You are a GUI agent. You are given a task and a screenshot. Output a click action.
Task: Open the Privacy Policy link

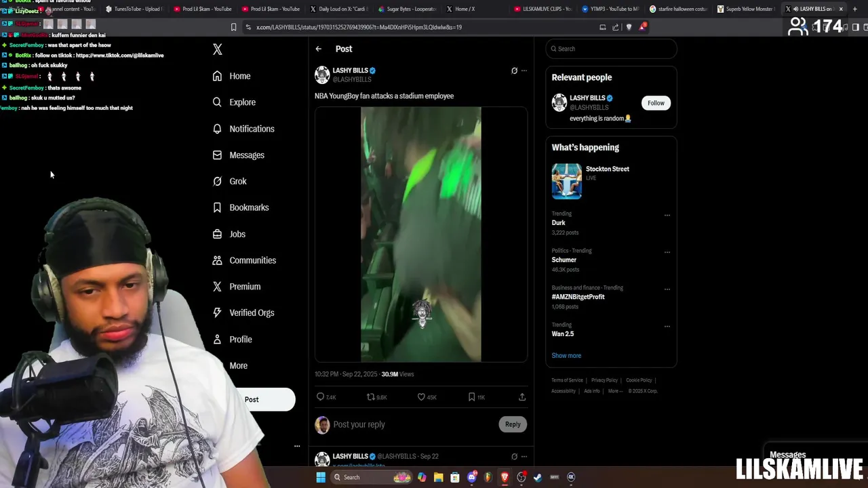click(604, 380)
